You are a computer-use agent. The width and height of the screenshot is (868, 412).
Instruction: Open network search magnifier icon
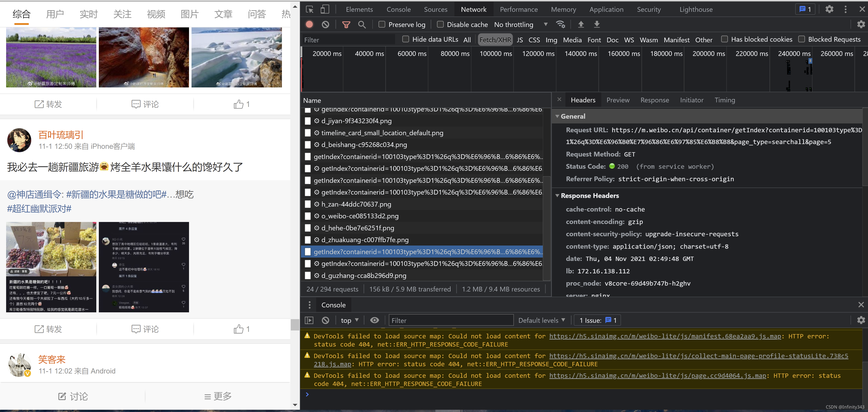362,24
